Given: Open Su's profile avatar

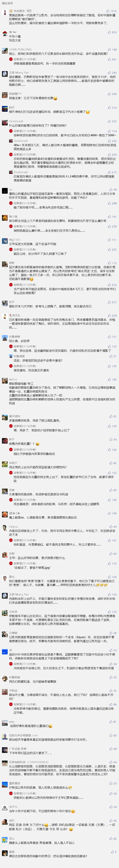Looking at the screenshot, I should [x=4, y=191].
